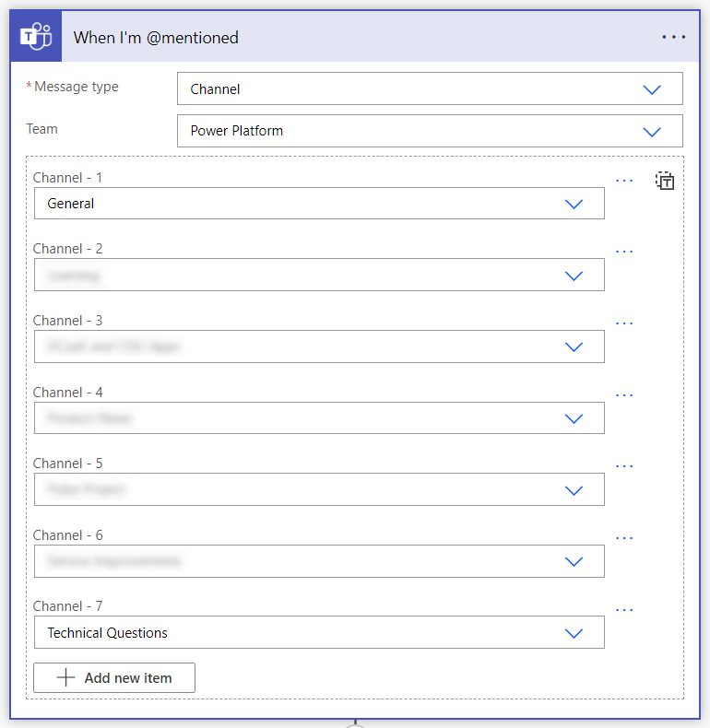
Task: Expand the Channel - 1 General dropdown chevron
Action: (574, 204)
